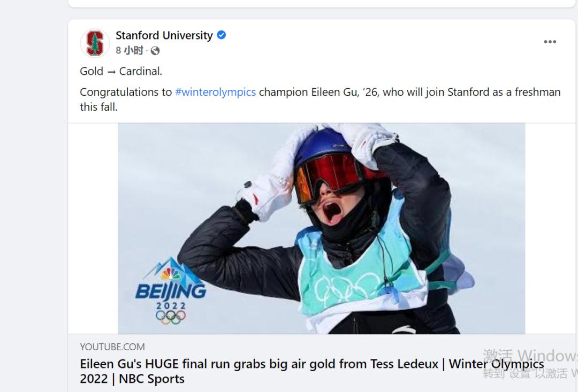Click the word Cardinal in post caption
Image resolution: width=578 pixels, height=392 pixels.
coord(140,71)
